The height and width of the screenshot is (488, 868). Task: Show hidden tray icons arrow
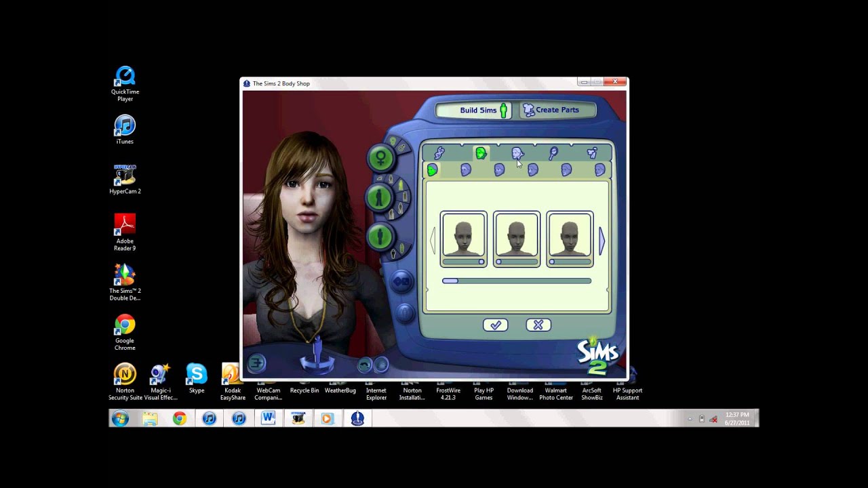pyautogui.click(x=690, y=420)
